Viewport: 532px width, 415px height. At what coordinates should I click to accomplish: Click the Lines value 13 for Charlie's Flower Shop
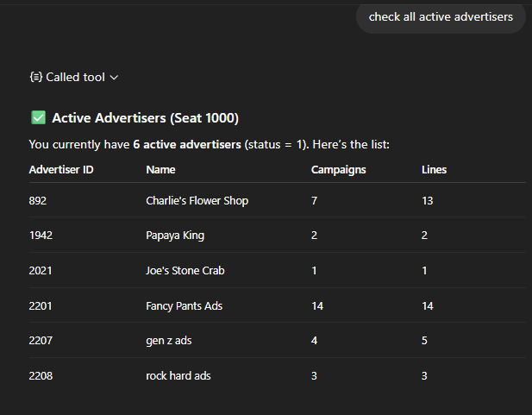click(x=428, y=201)
